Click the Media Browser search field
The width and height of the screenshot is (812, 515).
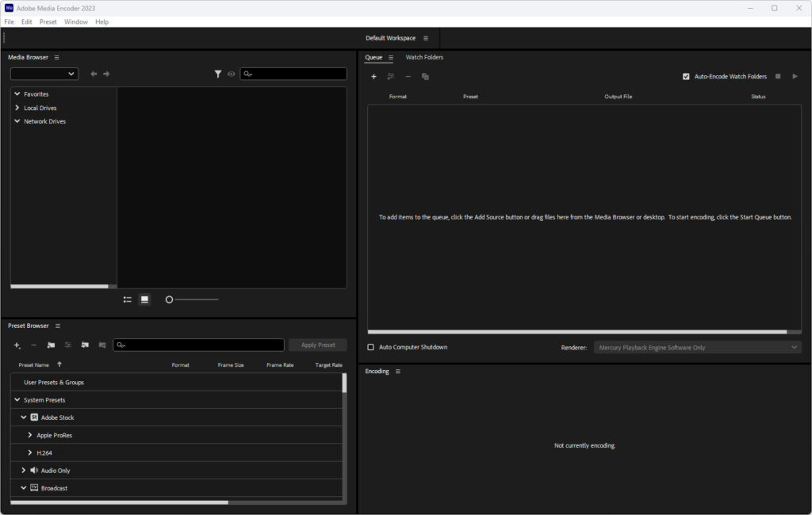[x=293, y=74]
